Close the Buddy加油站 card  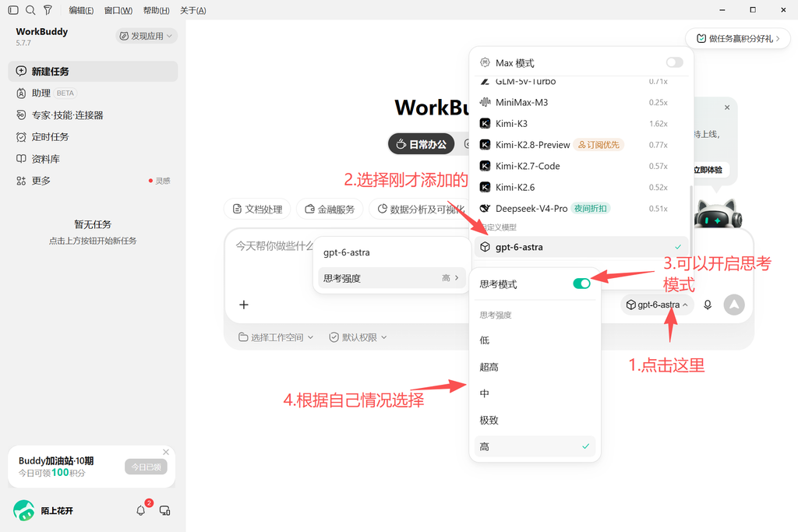point(166,452)
